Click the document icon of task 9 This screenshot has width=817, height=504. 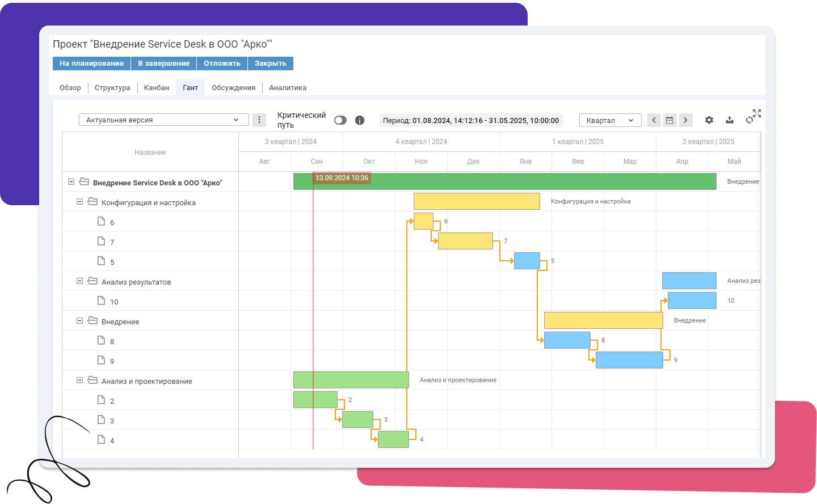point(101,360)
